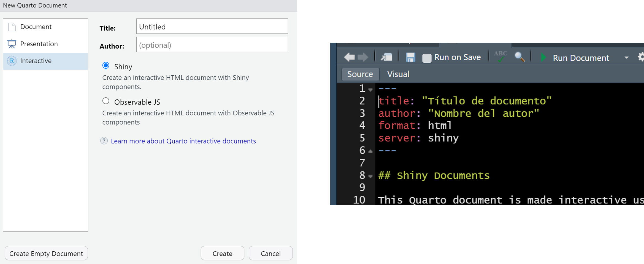This screenshot has width=644, height=264.
Task: Open Learn more about Quarto interactive documents link
Action: 183,141
